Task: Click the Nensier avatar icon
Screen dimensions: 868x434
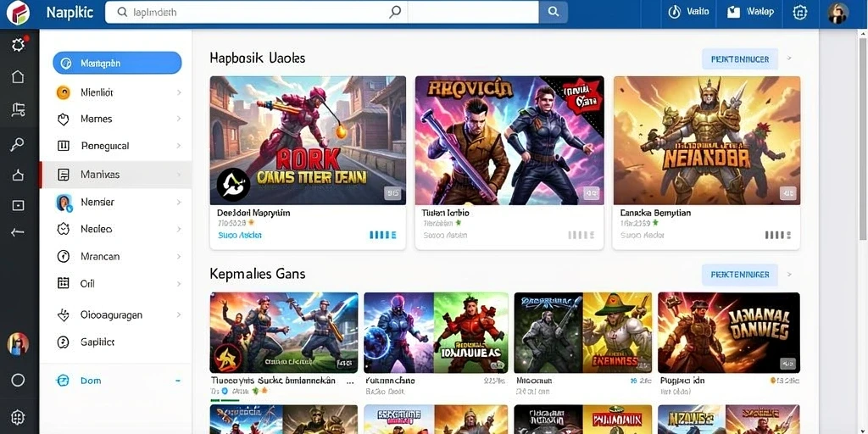Action: pyautogui.click(x=64, y=203)
